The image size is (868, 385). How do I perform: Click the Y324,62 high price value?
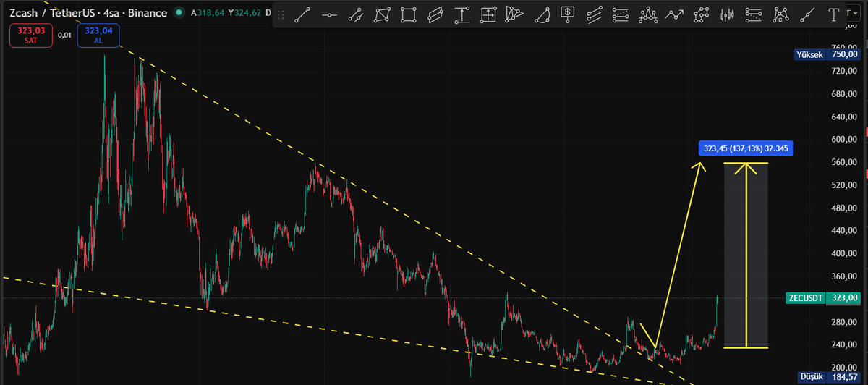(x=244, y=13)
